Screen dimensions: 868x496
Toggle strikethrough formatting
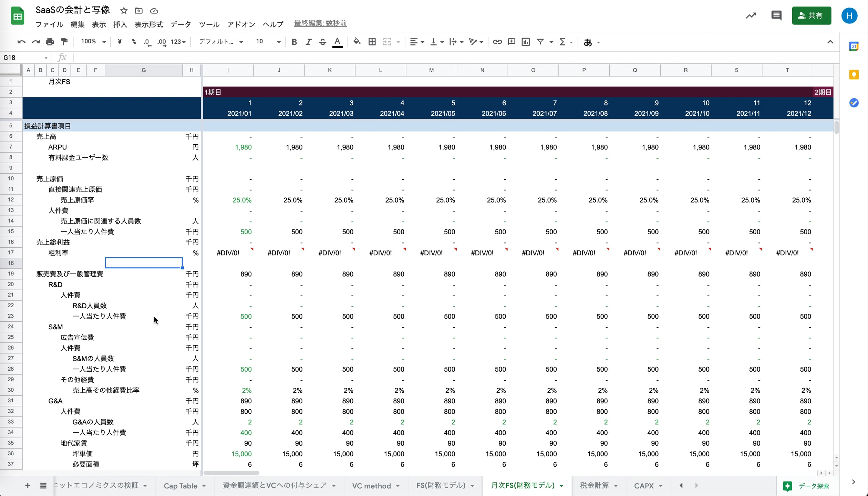(x=322, y=42)
